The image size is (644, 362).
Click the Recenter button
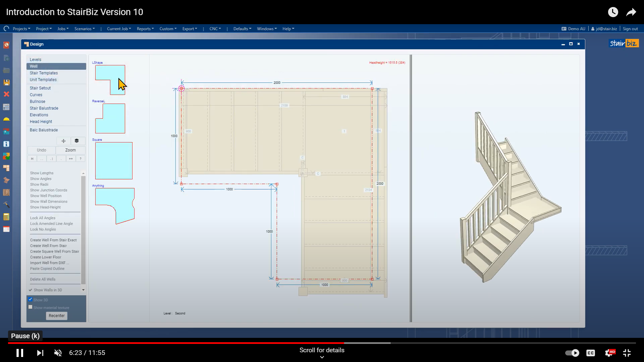pos(57,316)
